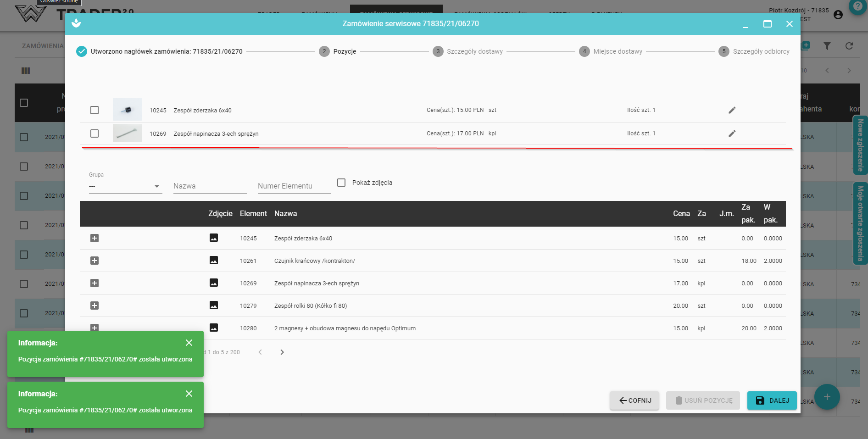Click pencil icon for Zespół napinacza row
This screenshot has height=439, width=868.
[732, 133]
